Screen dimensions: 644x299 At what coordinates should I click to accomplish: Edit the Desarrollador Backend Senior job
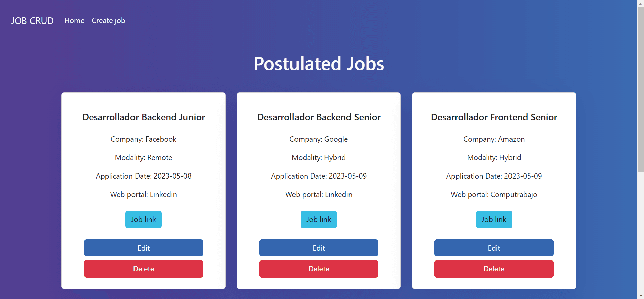click(319, 248)
